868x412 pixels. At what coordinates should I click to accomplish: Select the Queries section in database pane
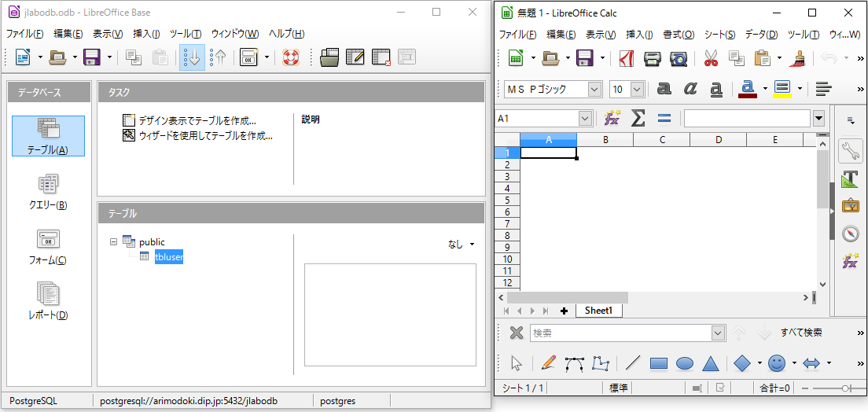(48, 192)
